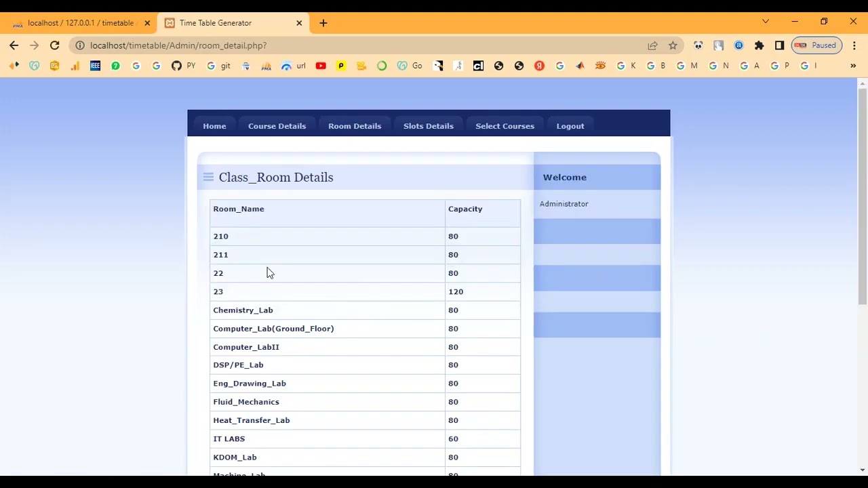
Task: Bookmark this page with star icon
Action: [x=673, y=45]
